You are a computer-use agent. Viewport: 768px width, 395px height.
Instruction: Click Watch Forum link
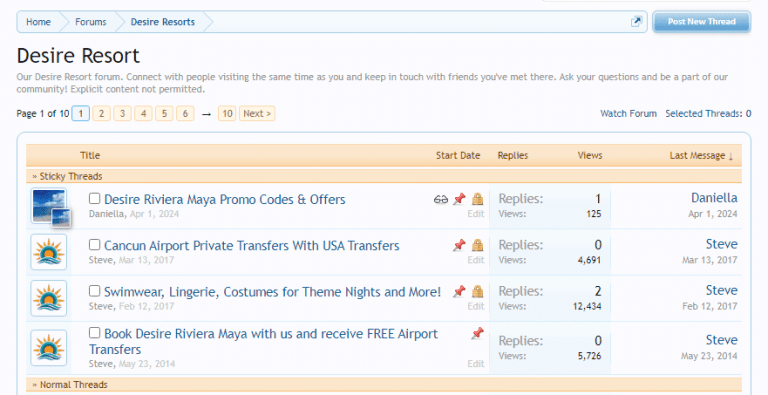click(x=628, y=114)
